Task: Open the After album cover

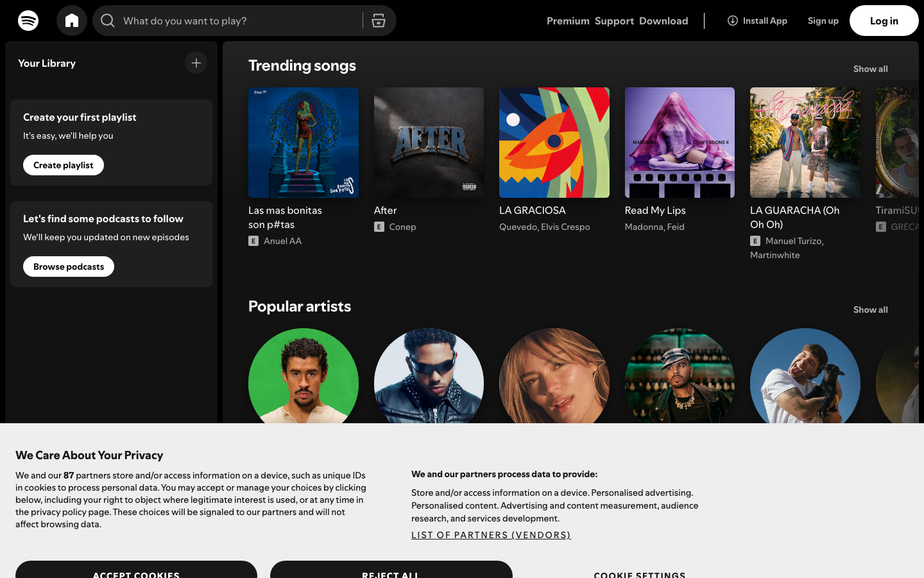Action: 429,143
